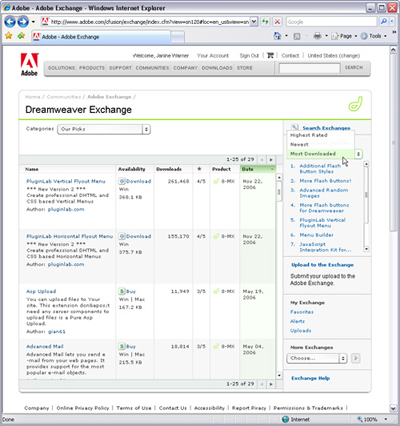Screen dimensions: 400x426
Task: Open the Most Downloaded dropdown arrow
Action: (x=358, y=154)
